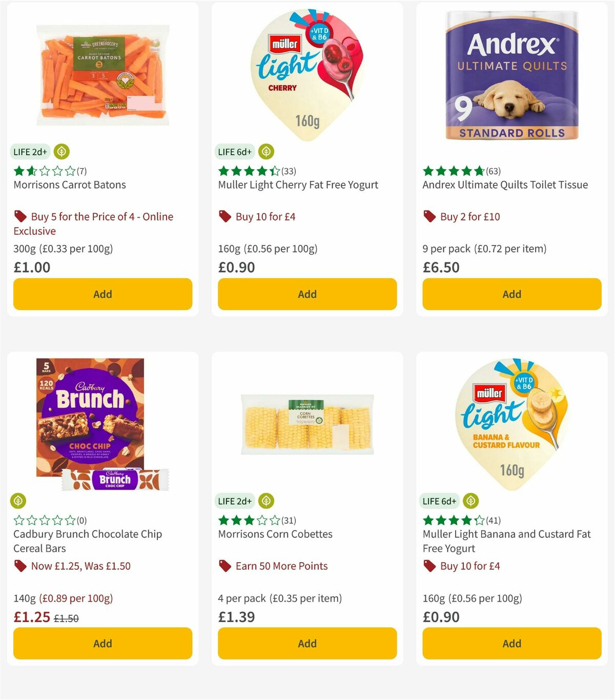Click the empty star rating on Cadbury Brunch
Image resolution: width=615 pixels, height=700 pixels.
[43, 520]
